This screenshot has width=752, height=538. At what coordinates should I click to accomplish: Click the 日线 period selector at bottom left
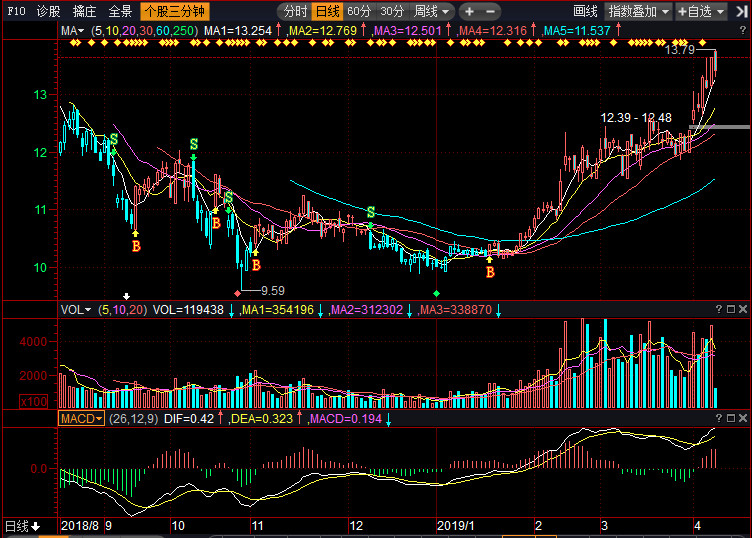point(22,526)
